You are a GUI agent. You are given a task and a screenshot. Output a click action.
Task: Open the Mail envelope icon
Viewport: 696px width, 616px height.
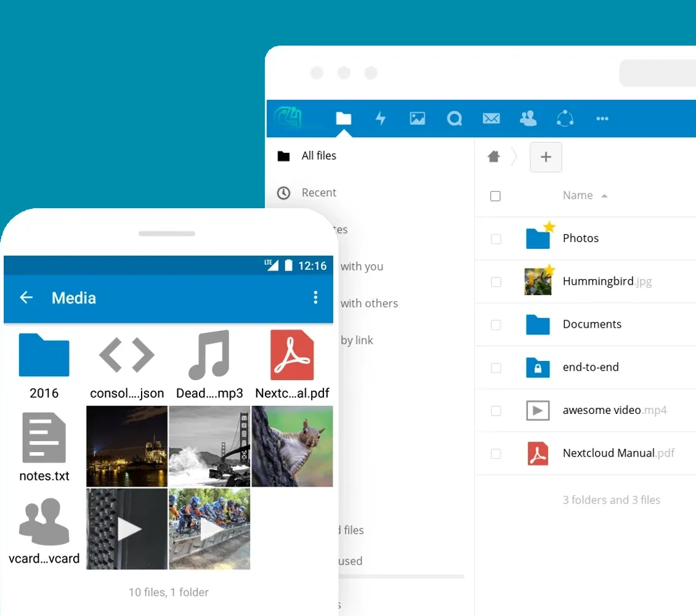491,118
